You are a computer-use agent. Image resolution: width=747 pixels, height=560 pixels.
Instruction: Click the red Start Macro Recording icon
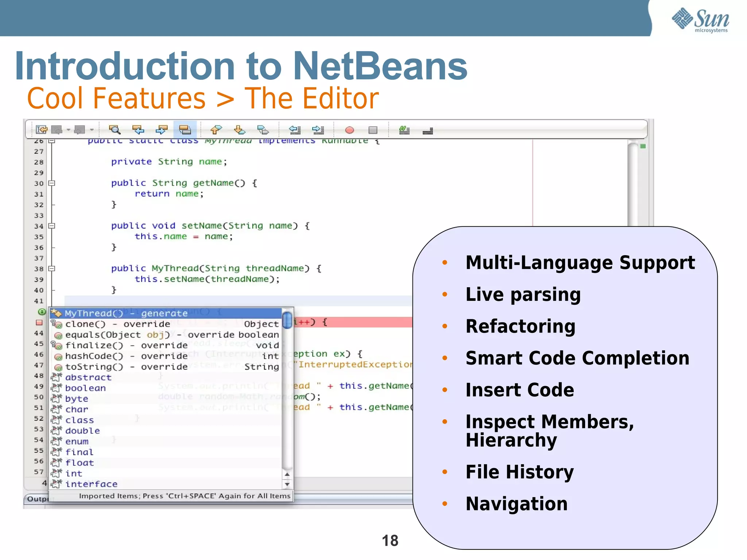pyautogui.click(x=349, y=130)
